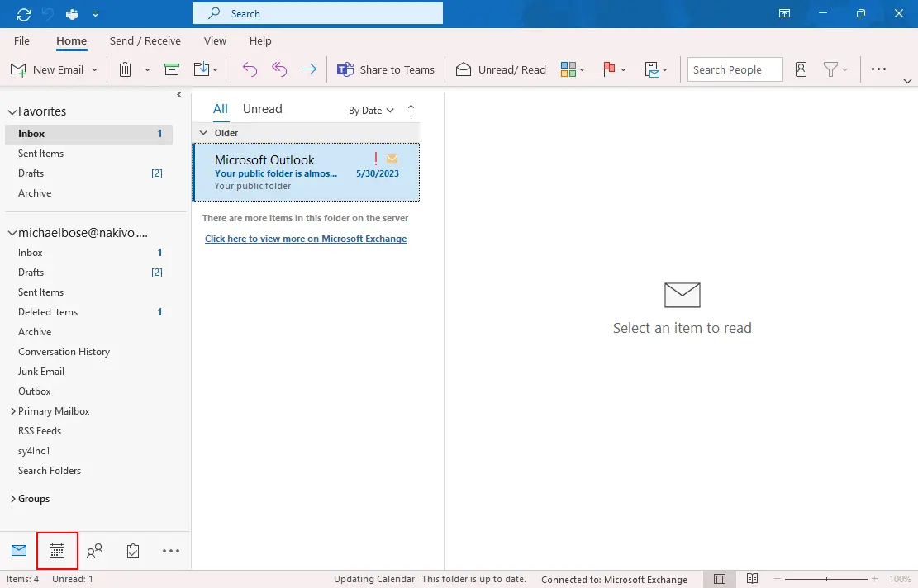Click the Move to folder icon
This screenshot has width=918, height=588.
[202, 69]
